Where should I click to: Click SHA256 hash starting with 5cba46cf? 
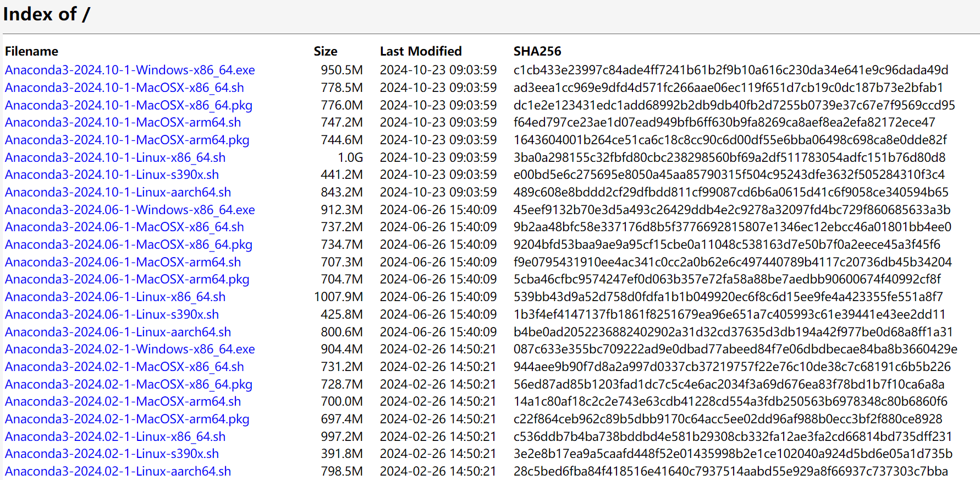pyautogui.click(x=728, y=279)
